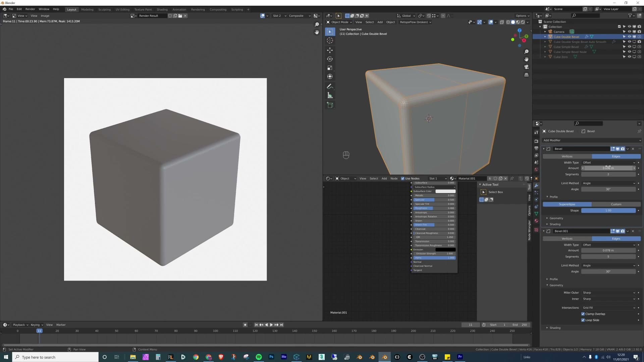Click Bevel.001 Segments field
644x362 pixels.
tap(608, 257)
